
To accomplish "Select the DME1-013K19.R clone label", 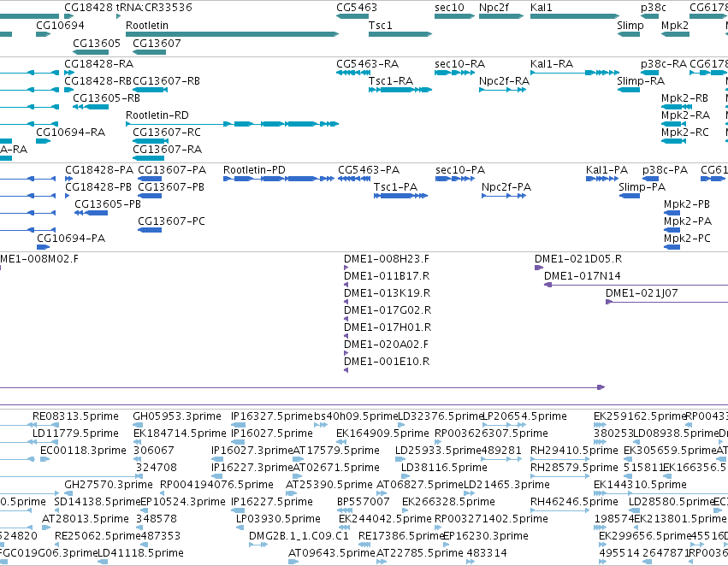I will coord(387,293).
